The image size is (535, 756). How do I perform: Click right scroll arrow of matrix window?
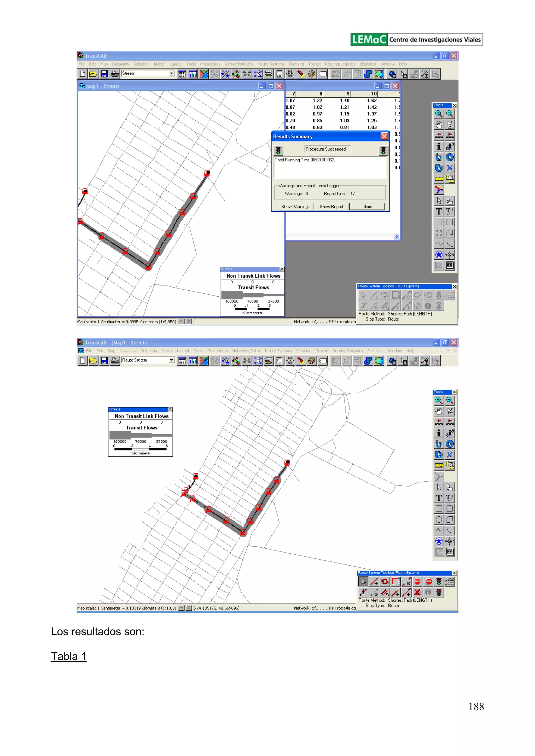[x=397, y=237]
